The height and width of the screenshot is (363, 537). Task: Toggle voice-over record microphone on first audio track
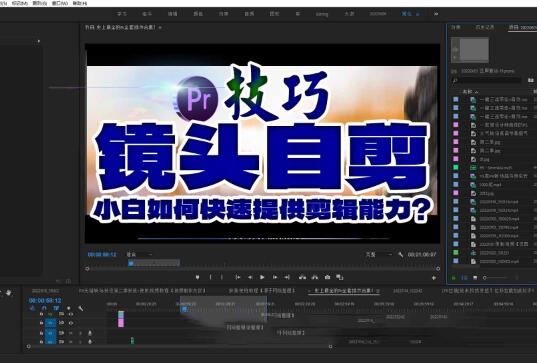coord(90,333)
